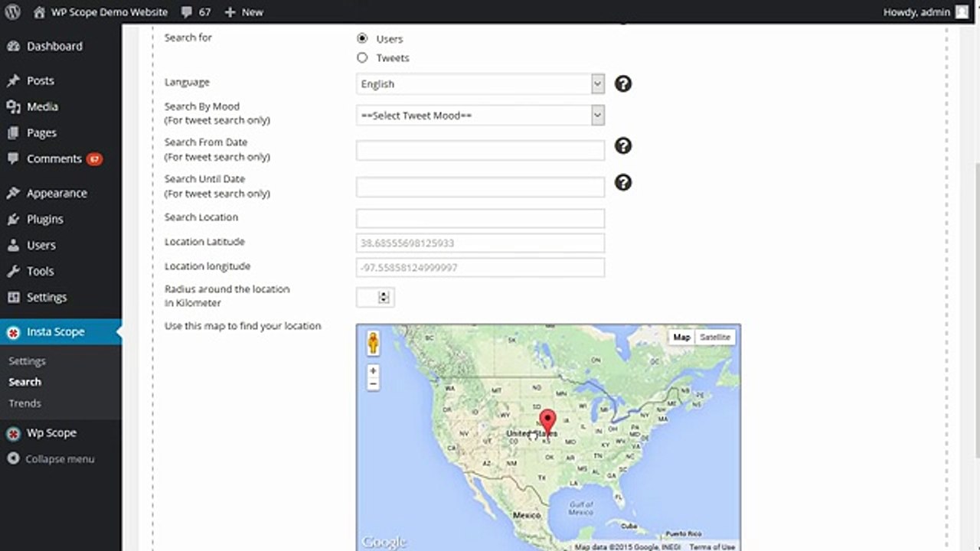Open the Settings sidebar menu
The height and width of the screenshot is (551, 980).
pyautogui.click(x=47, y=297)
